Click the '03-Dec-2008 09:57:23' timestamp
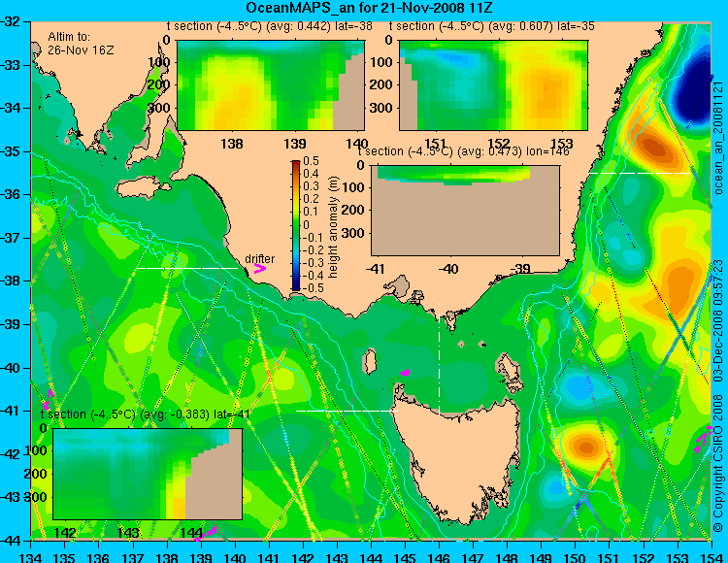The image size is (728, 563). (x=718, y=320)
